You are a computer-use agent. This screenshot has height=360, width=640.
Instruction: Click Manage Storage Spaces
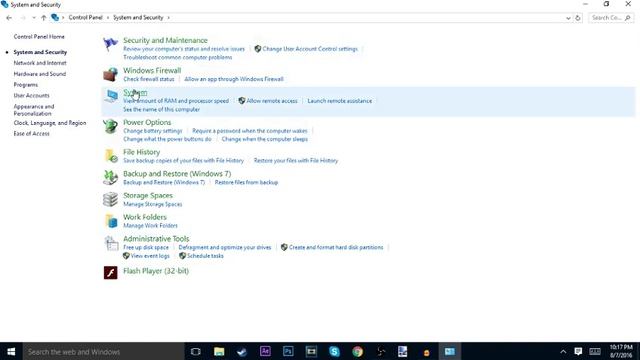(153, 204)
